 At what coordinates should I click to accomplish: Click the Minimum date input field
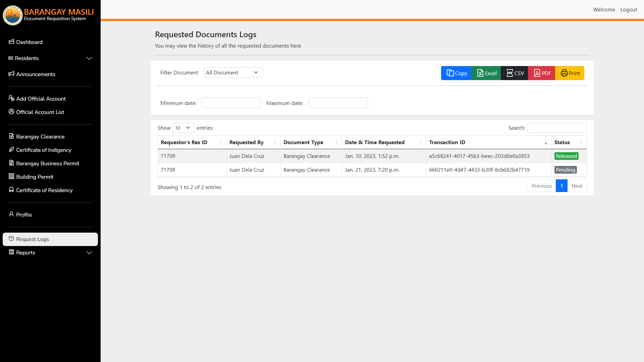(x=231, y=103)
